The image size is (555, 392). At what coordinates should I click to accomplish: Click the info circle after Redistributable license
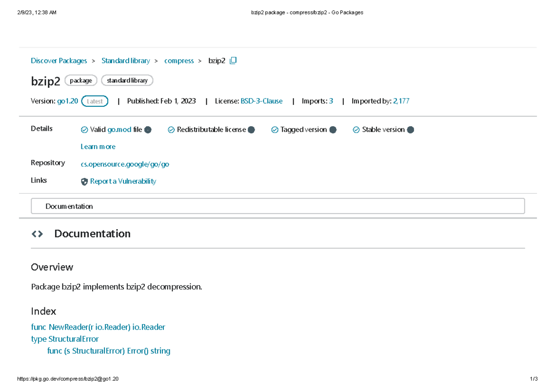252,129
